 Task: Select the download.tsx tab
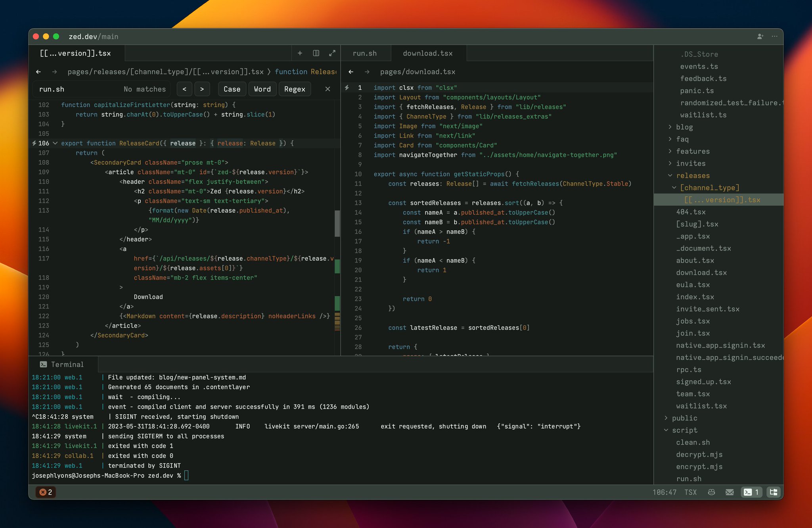point(427,53)
